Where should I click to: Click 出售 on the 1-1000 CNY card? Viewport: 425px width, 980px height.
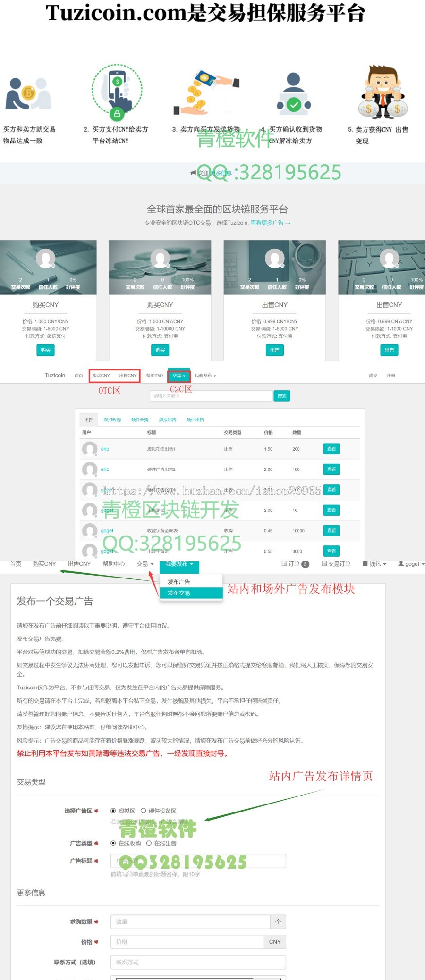[389, 350]
